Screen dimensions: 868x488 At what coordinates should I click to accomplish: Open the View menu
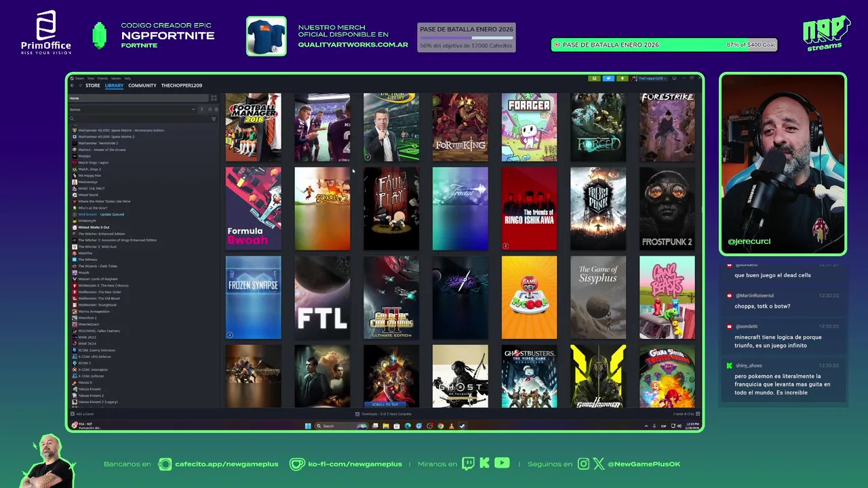coord(91,79)
